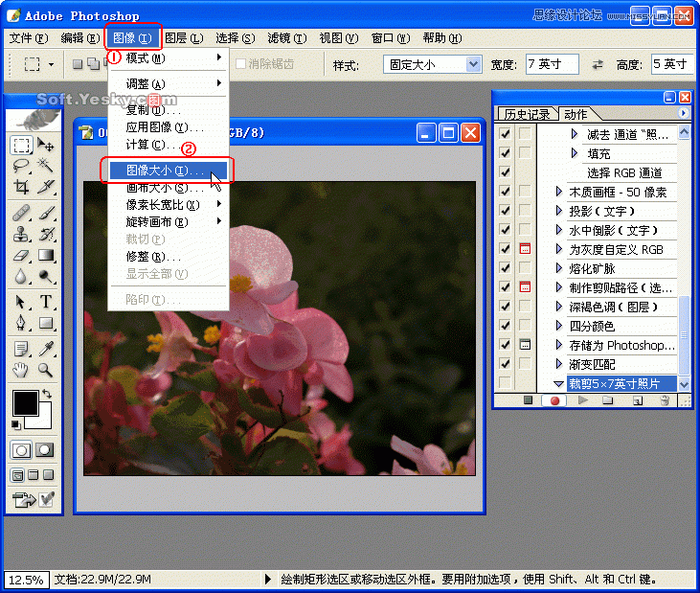
Task: Select the Rectangular Marquee tool
Action: pos(21,145)
